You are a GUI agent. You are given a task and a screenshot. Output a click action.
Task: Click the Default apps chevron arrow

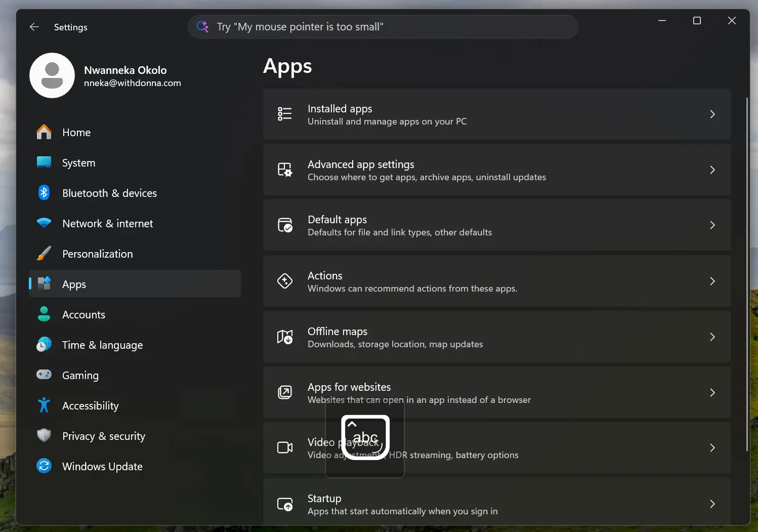[x=712, y=225]
